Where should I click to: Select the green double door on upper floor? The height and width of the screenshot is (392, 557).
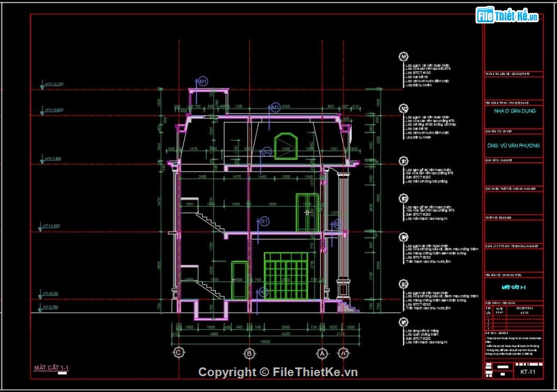coord(307,212)
